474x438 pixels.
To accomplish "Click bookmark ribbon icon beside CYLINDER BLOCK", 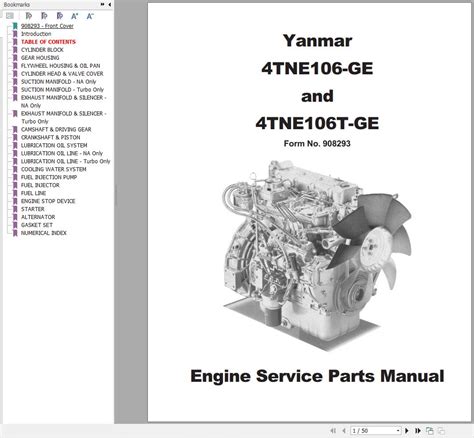I will [x=15, y=50].
